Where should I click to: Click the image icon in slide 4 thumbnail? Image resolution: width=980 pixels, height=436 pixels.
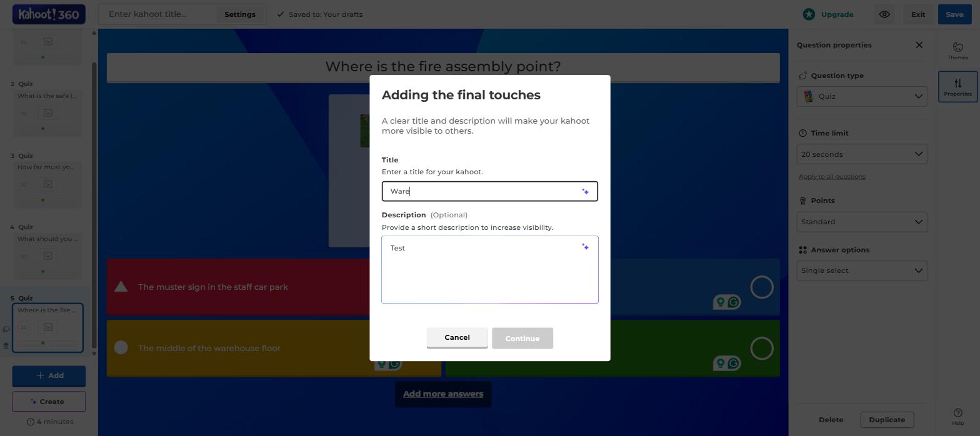[48, 255]
